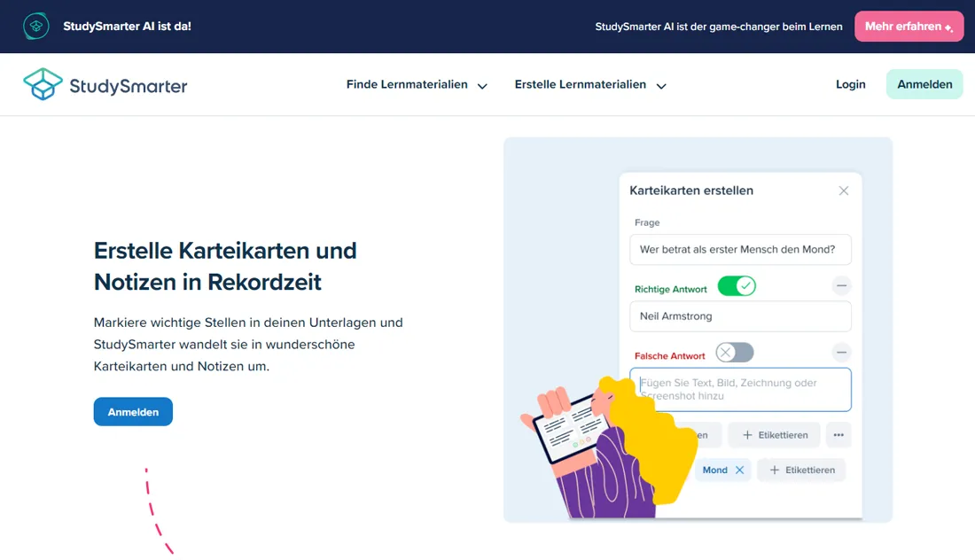Screen dimensions: 975x560
Task: Click the Login link
Action: pos(850,84)
